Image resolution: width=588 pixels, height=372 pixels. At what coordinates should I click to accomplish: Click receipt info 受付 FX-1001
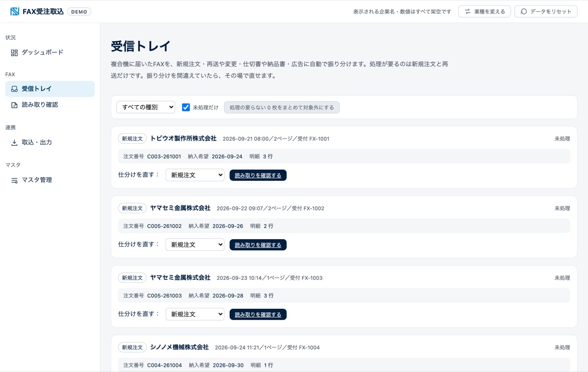coord(314,139)
